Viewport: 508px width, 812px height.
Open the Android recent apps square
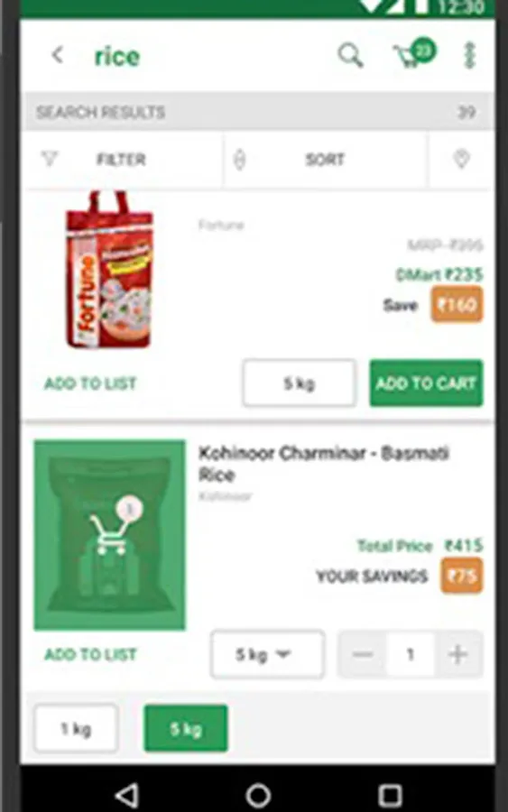[x=390, y=794]
